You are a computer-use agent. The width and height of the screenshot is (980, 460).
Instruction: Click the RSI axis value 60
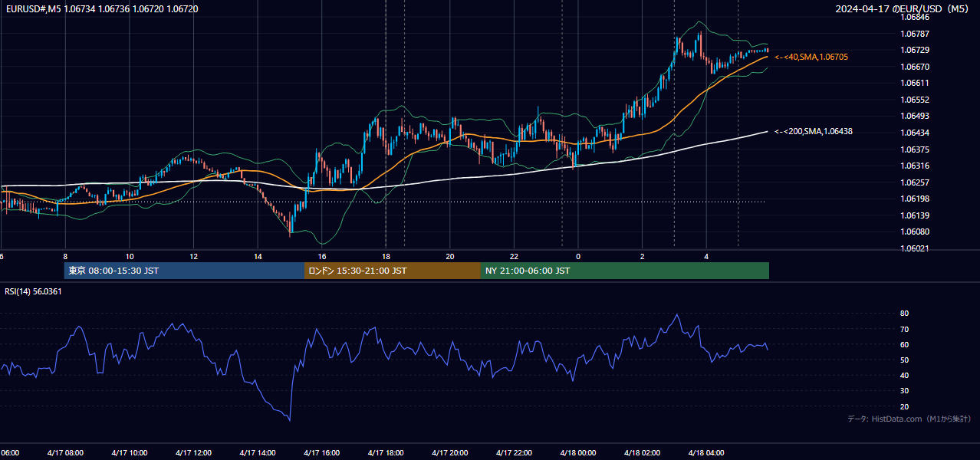click(904, 344)
